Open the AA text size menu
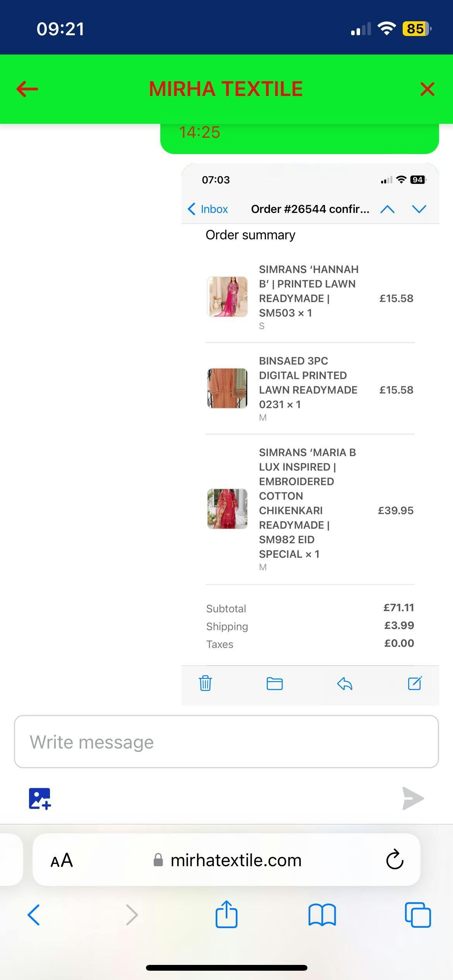 [x=62, y=860]
